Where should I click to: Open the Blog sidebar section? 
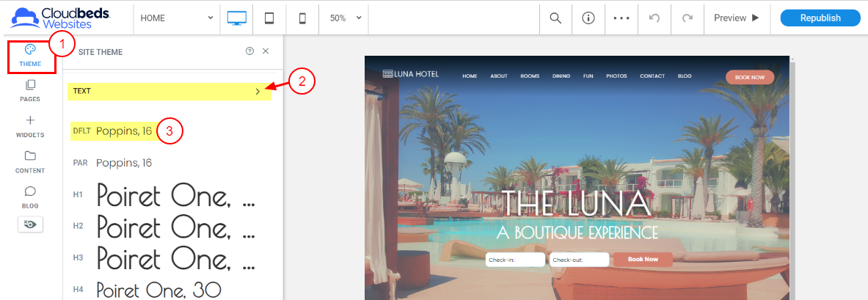click(30, 197)
